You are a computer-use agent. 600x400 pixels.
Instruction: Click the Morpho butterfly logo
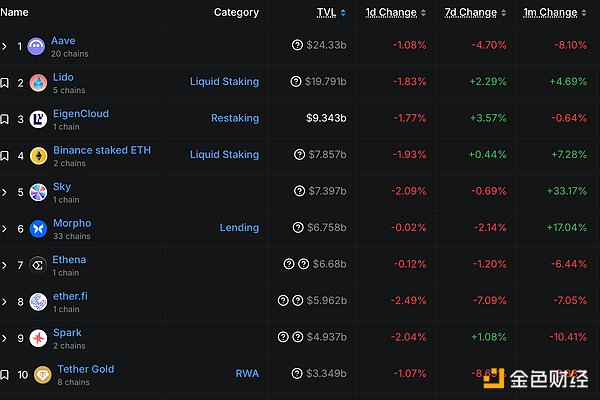pos(38,228)
